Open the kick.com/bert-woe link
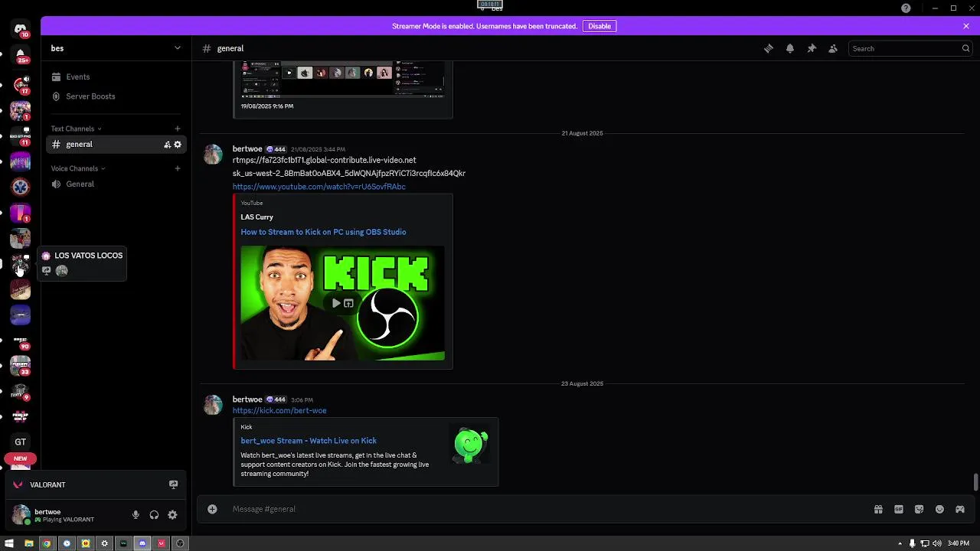The image size is (980, 551). pyautogui.click(x=279, y=410)
